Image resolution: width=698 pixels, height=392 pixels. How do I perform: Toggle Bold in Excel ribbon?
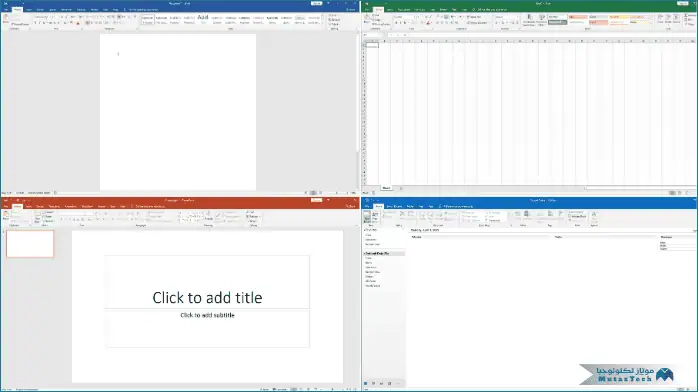(396, 23)
